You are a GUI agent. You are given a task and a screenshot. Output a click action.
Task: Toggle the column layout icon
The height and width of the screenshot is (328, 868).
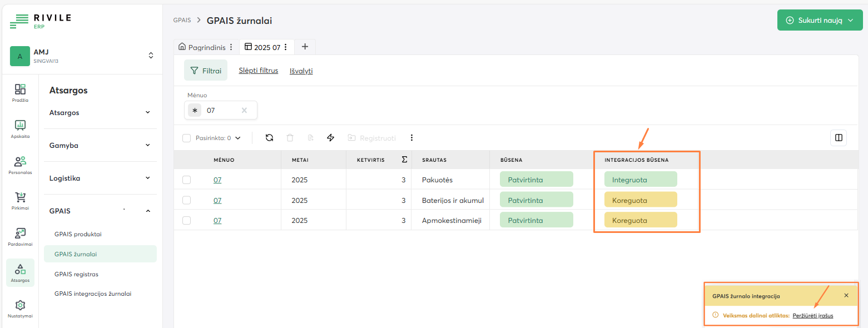[x=838, y=138]
